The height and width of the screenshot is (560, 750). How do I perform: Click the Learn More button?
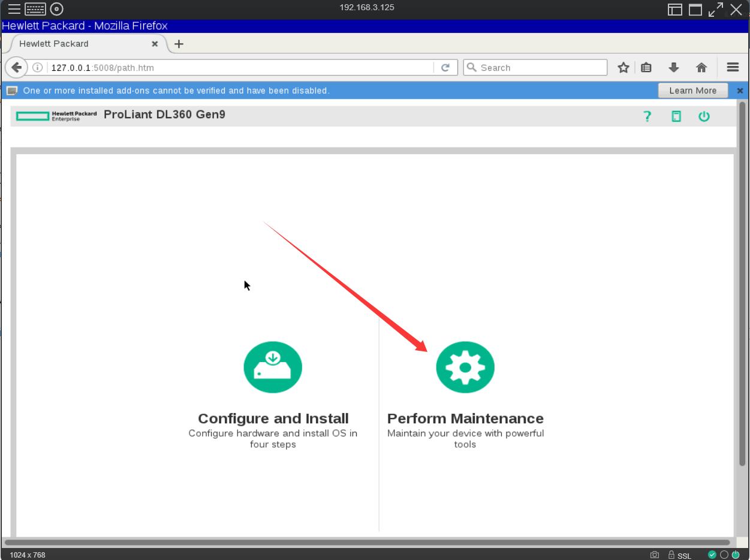[x=693, y=91]
